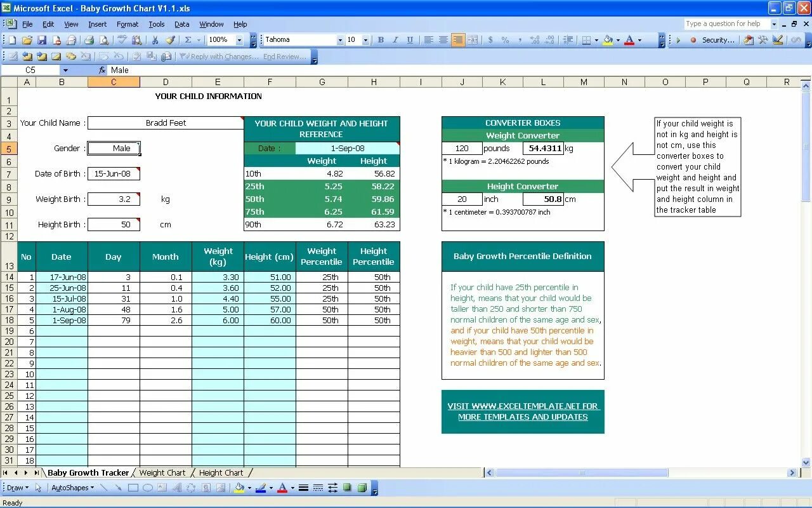This screenshot has height=508, width=812.
Task: Select the reference date cell 1-Sep-08
Action: tap(348, 149)
